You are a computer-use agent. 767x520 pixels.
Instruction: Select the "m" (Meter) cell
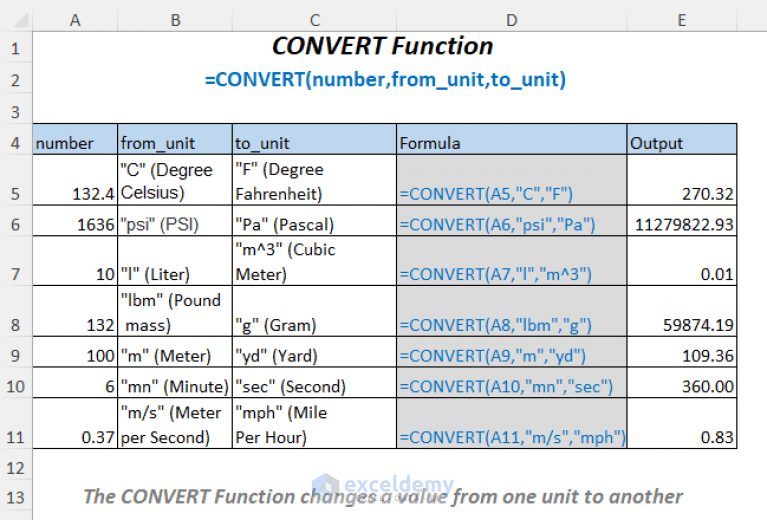pos(175,352)
